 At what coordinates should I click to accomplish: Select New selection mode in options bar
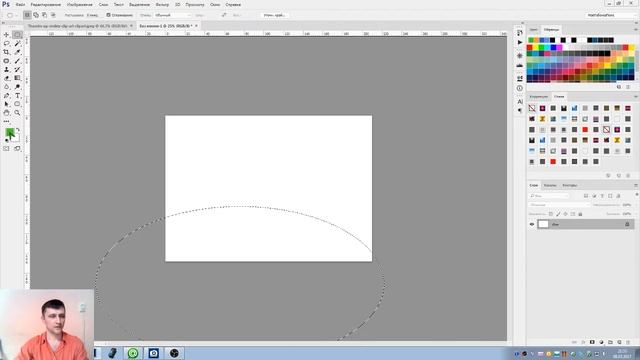27,15
